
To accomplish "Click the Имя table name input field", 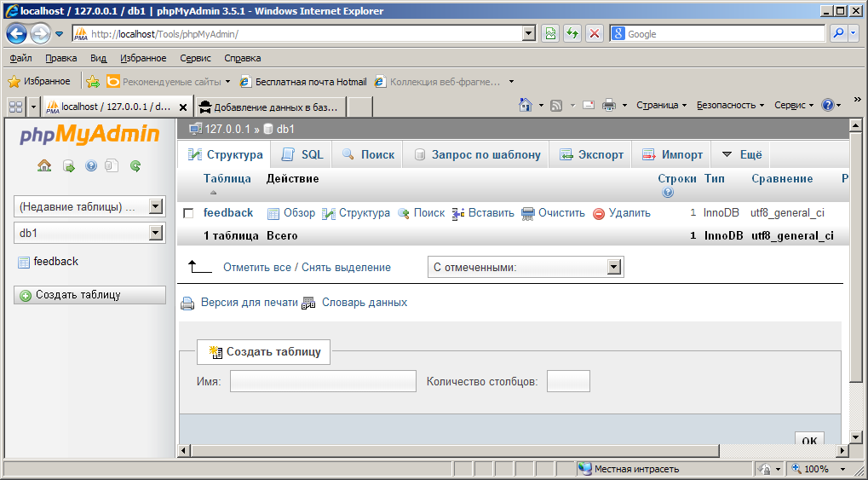I will 324,381.
